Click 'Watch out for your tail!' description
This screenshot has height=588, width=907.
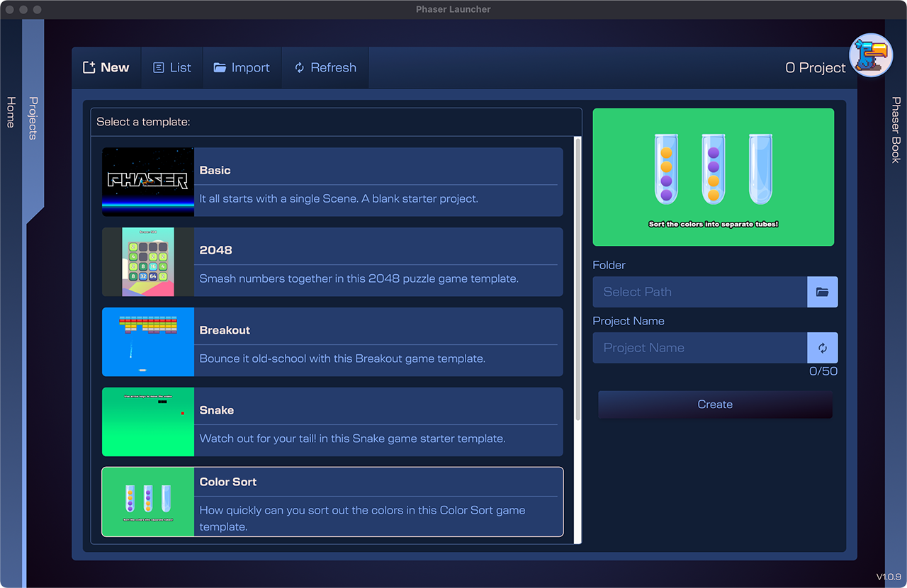pos(352,439)
